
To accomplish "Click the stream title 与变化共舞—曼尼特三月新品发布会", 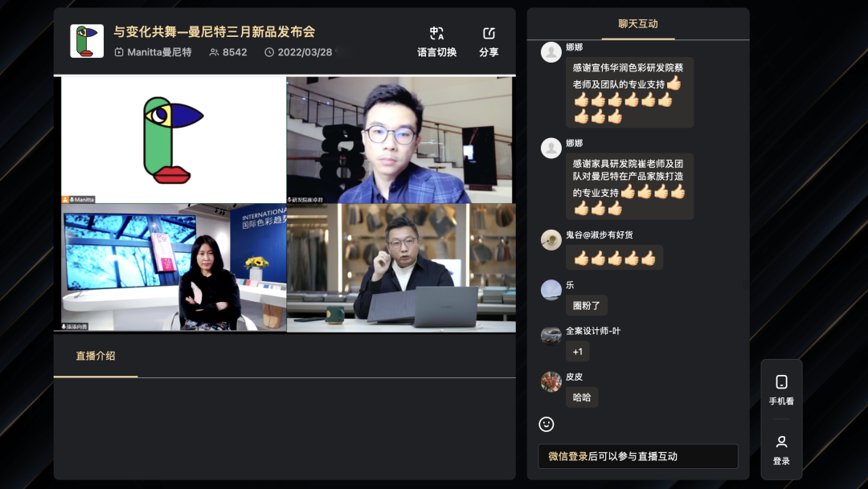I will point(215,31).
